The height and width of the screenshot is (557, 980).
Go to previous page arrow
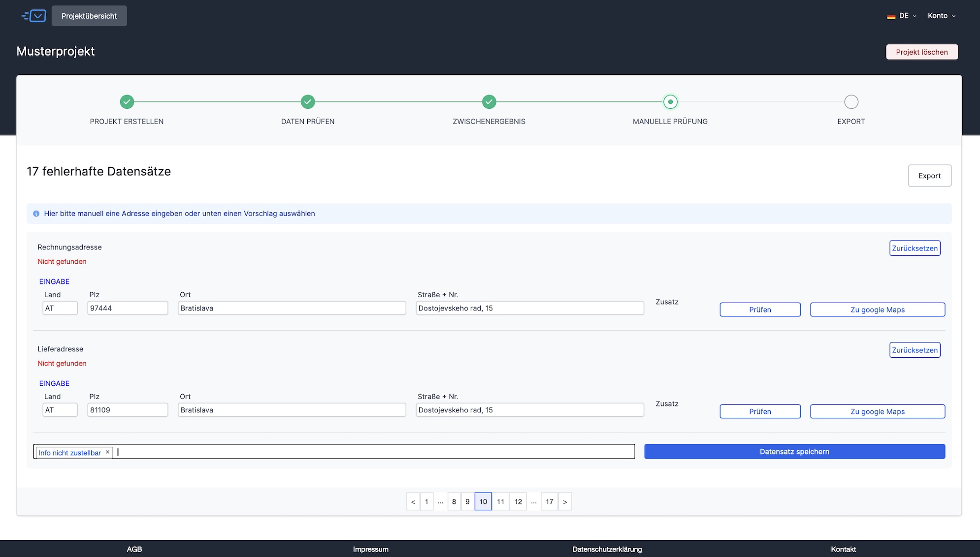(413, 501)
